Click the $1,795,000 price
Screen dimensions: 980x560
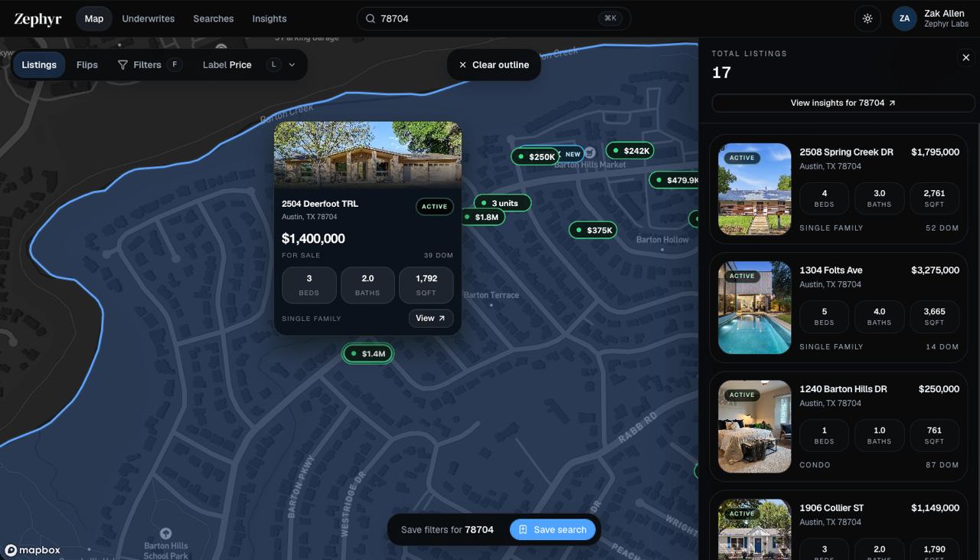[935, 152]
